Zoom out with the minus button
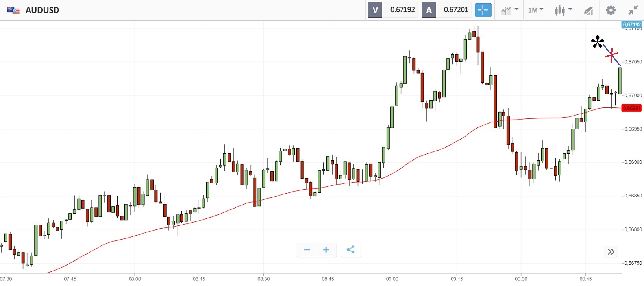 tap(307, 249)
